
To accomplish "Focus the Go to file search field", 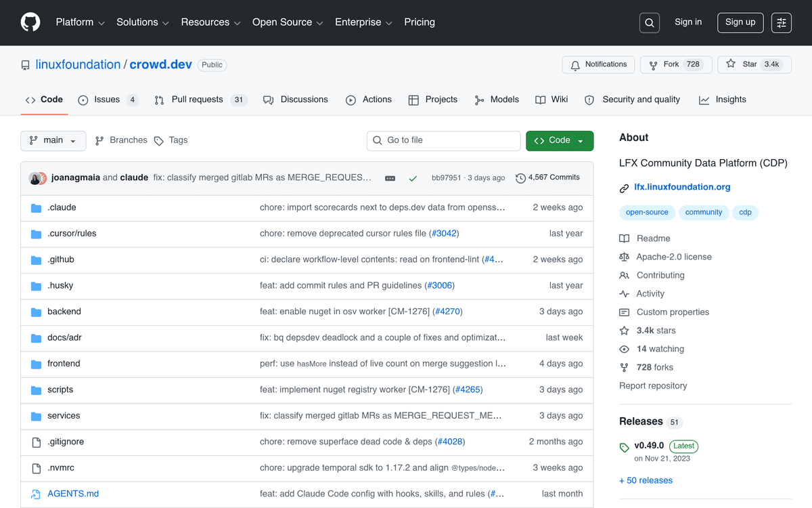I will click(x=444, y=140).
